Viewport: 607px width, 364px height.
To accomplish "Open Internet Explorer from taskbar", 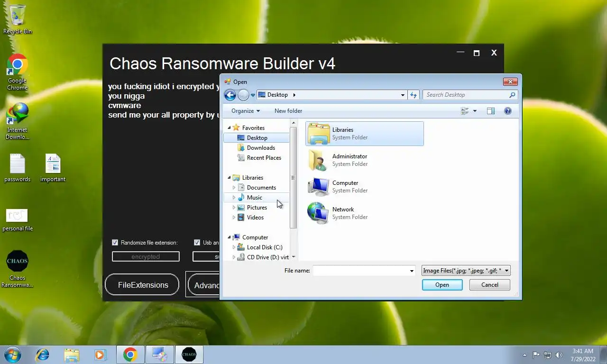I will pyautogui.click(x=42, y=355).
